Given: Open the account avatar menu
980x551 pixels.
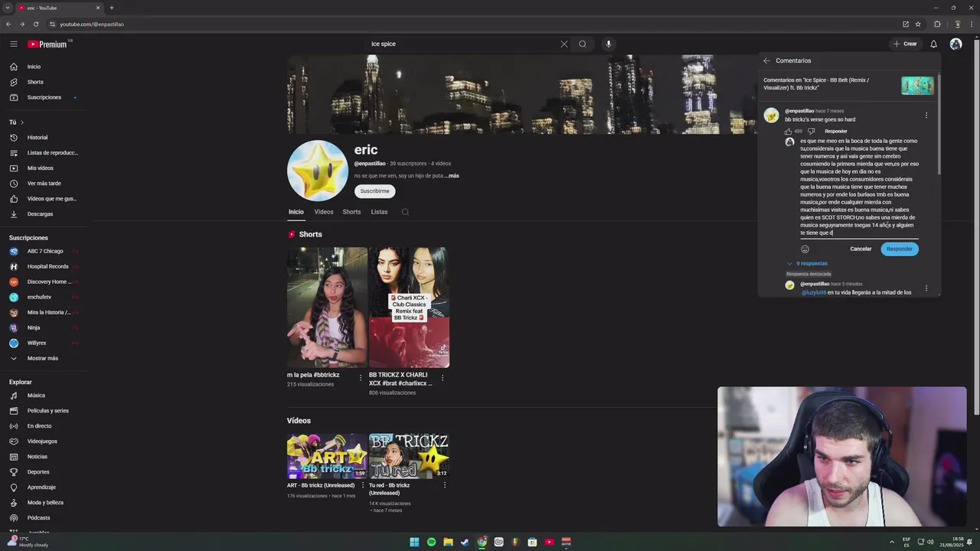Looking at the screenshot, I should point(955,44).
